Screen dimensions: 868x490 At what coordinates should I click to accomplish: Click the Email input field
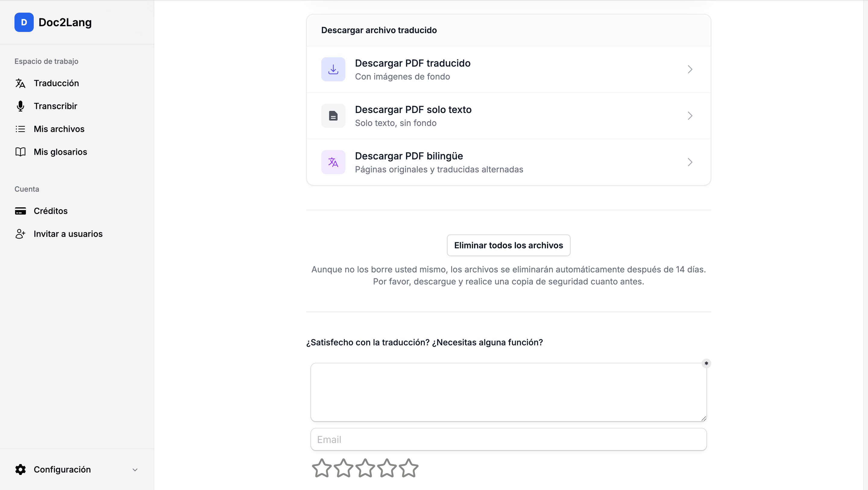pos(508,439)
